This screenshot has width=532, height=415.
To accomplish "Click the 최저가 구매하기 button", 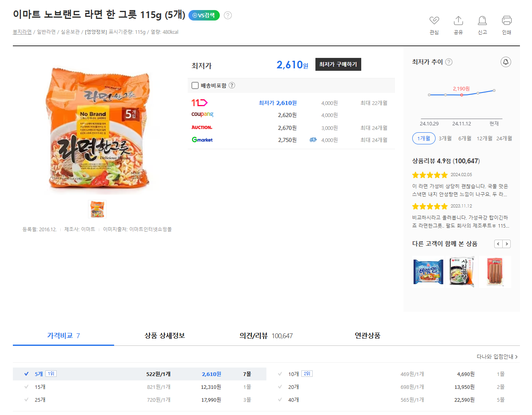I will pyautogui.click(x=338, y=64).
